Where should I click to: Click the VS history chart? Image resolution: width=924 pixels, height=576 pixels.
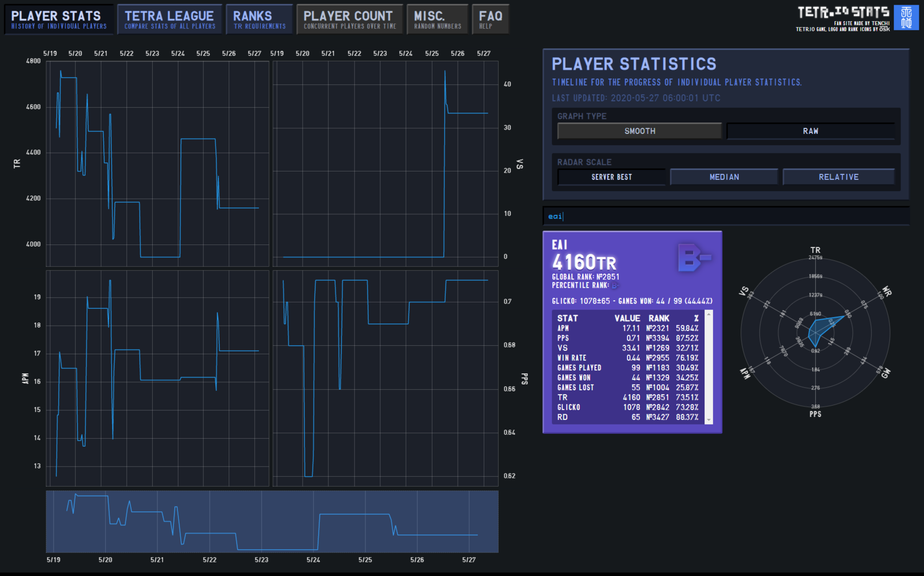385,164
